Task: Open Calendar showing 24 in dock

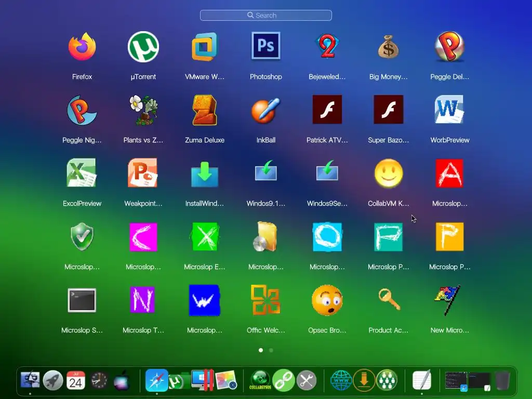Action: (x=76, y=380)
